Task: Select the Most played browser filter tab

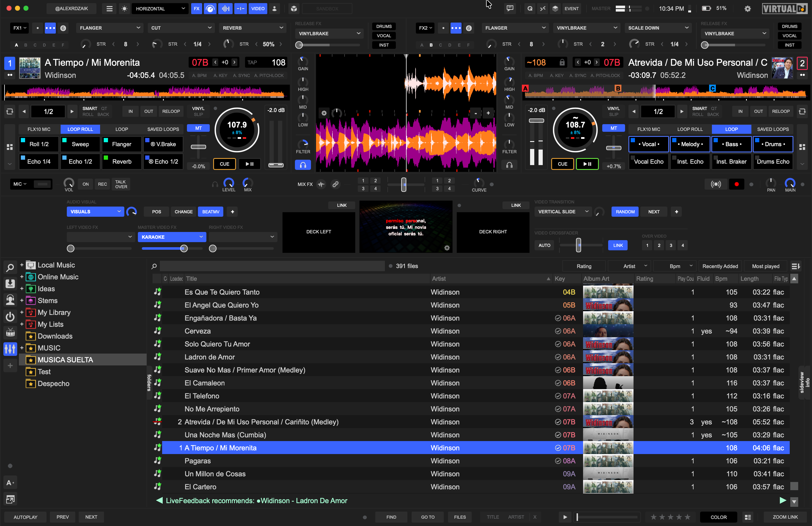Action: pos(765,266)
